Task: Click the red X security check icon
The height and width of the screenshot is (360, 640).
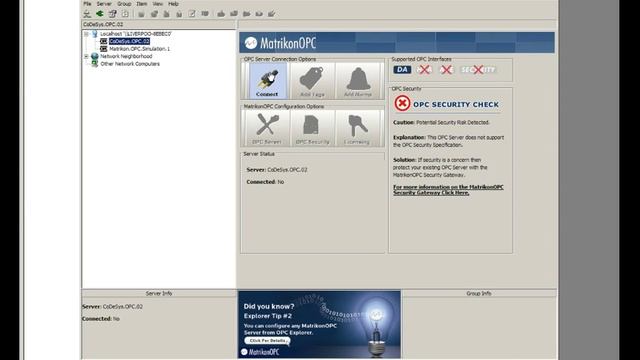Action: click(x=402, y=103)
